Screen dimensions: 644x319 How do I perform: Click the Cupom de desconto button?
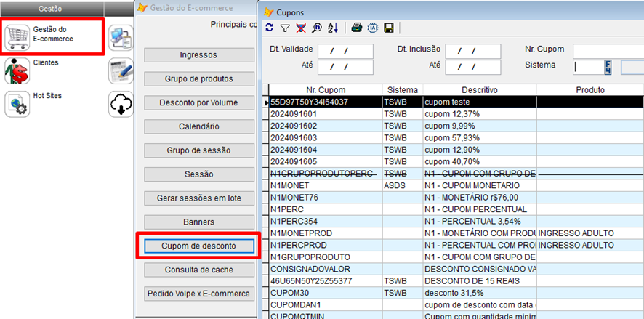click(198, 246)
